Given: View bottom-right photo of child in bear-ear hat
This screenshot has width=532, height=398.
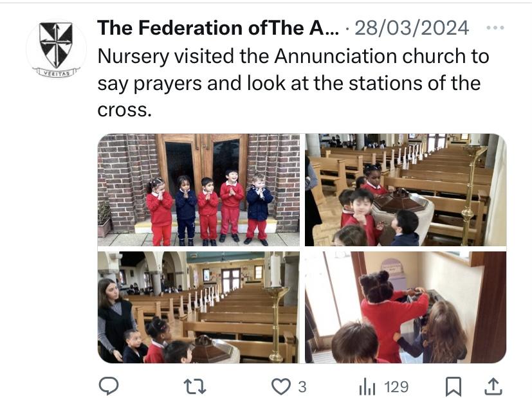Looking at the screenshot, I should (405, 307).
